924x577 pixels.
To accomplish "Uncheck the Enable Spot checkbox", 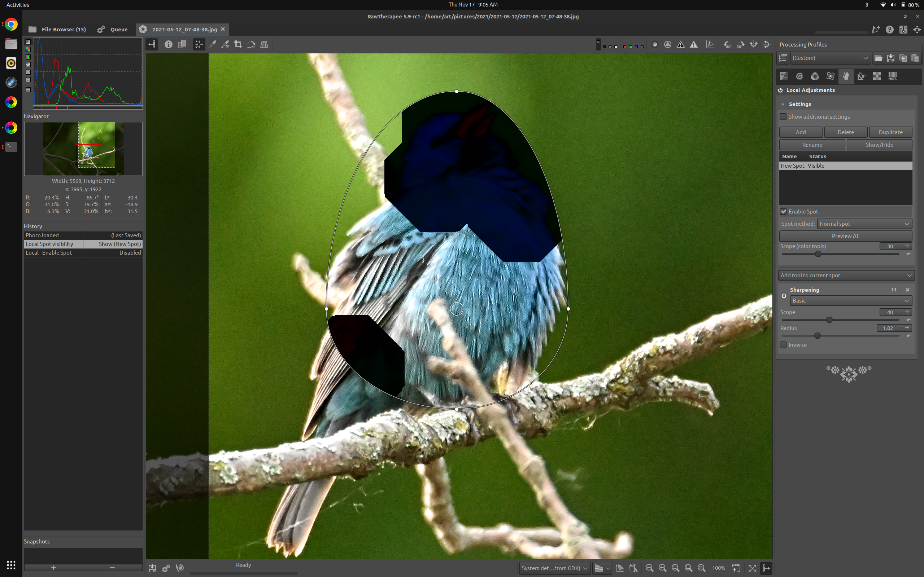I will pyautogui.click(x=784, y=211).
